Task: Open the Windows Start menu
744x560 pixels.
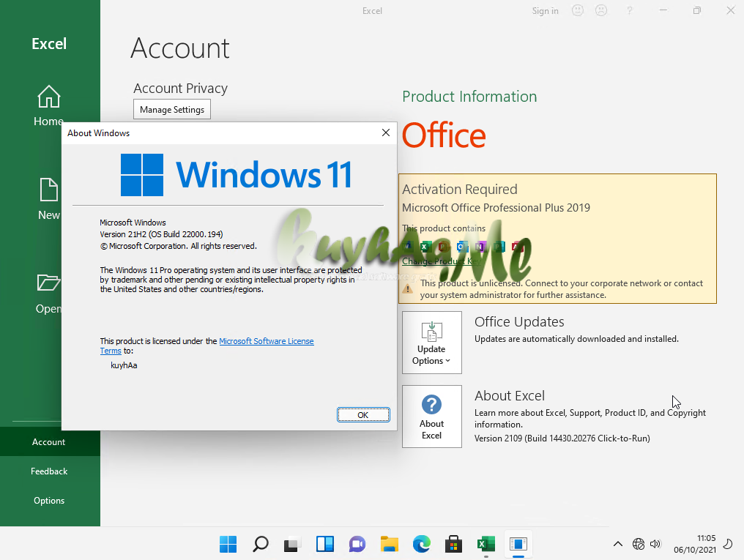Action: pos(228,544)
